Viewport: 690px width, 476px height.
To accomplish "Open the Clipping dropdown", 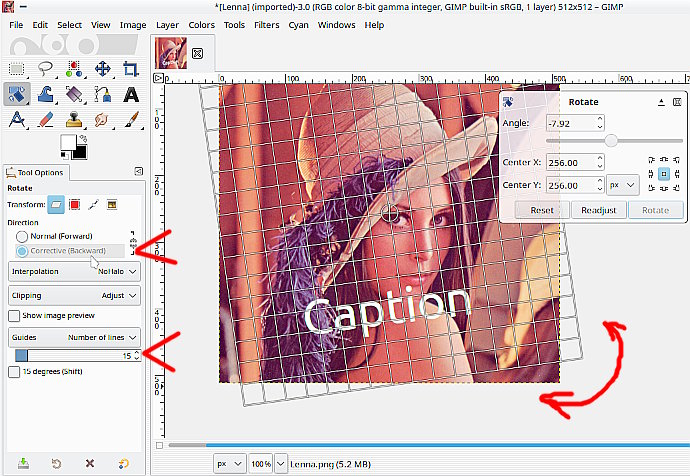I will pyautogui.click(x=74, y=296).
